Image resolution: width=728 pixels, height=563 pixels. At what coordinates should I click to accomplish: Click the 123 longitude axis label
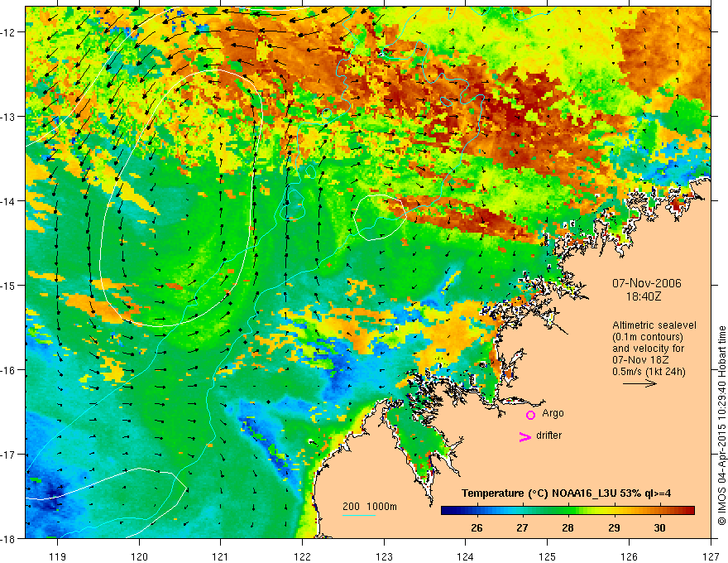tap(384, 557)
